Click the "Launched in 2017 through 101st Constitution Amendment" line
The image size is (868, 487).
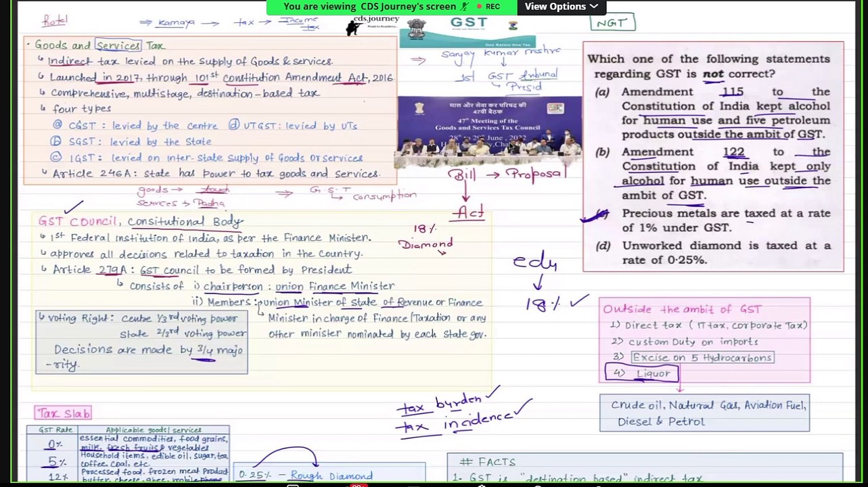point(221,77)
